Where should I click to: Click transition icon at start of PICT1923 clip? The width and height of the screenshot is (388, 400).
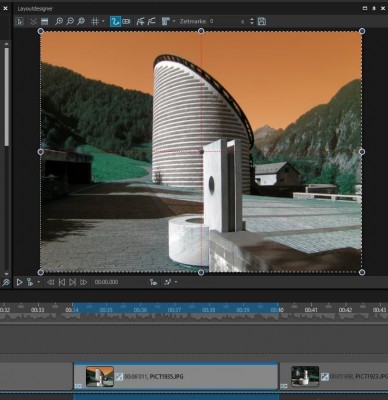click(x=284, y=386)
